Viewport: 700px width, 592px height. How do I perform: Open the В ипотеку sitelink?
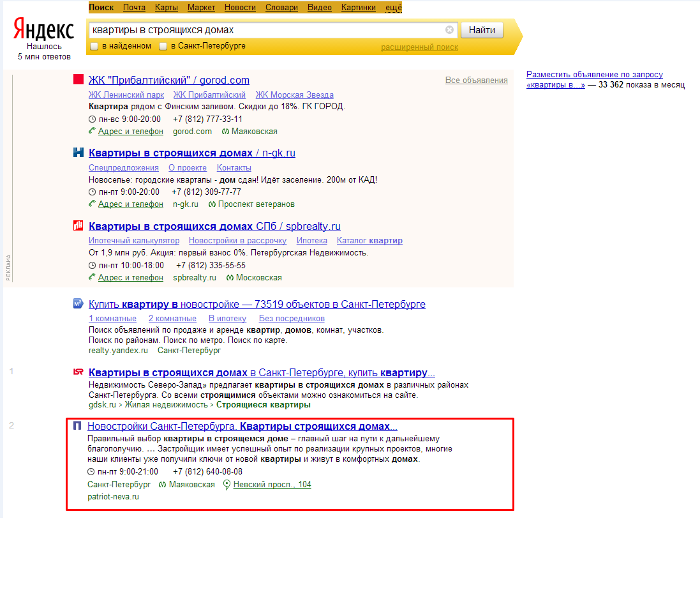(x=228, y=319)
